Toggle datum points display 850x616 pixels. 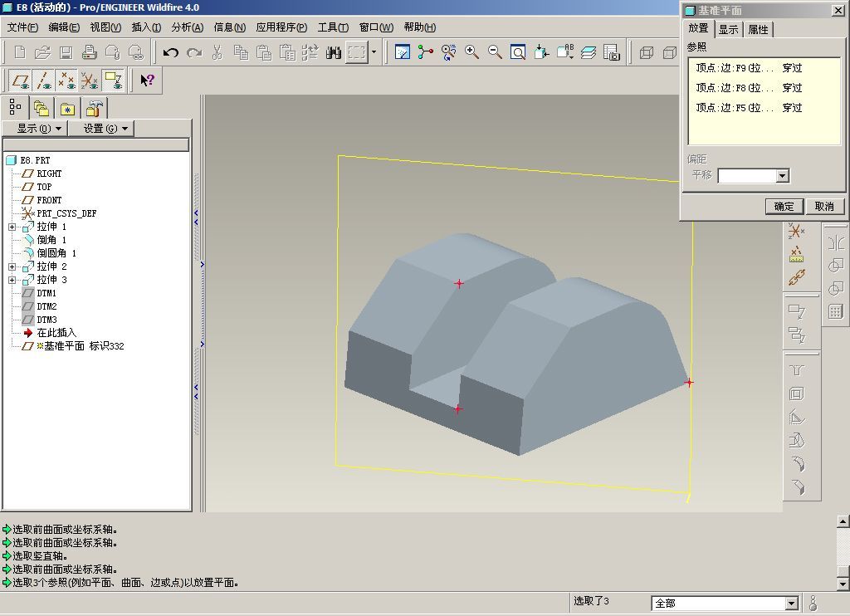[x=66, y=81]
